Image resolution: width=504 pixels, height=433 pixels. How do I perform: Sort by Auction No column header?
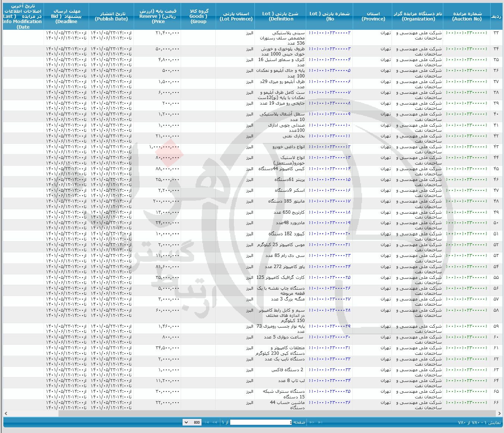(467, 16)
